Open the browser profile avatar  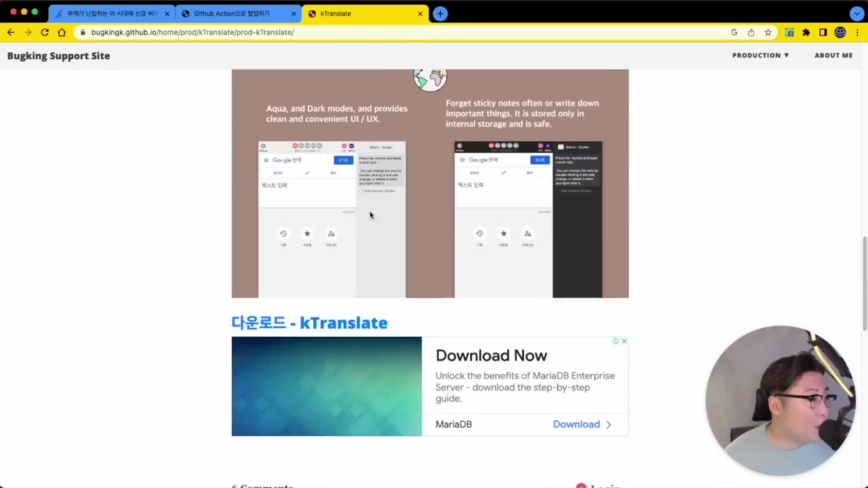click(x=840, y=32)
